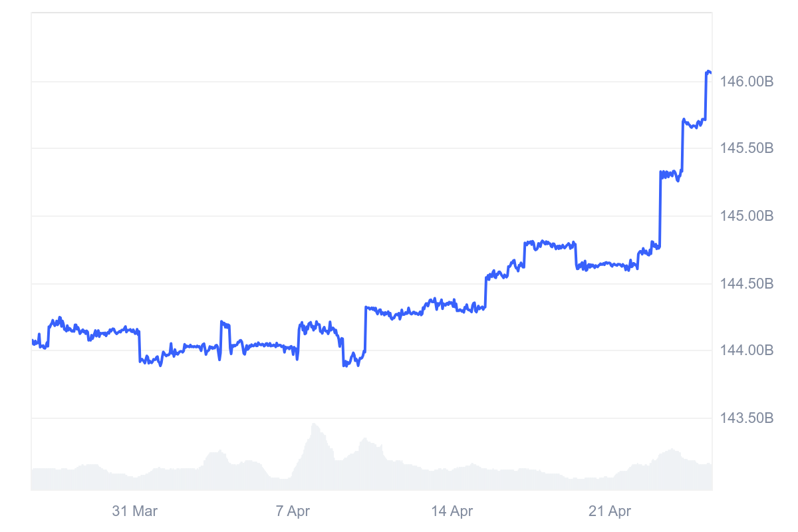Select the 7 Apr date label
Viewport: 798px width, 532px height.
(x=293, y=511)
